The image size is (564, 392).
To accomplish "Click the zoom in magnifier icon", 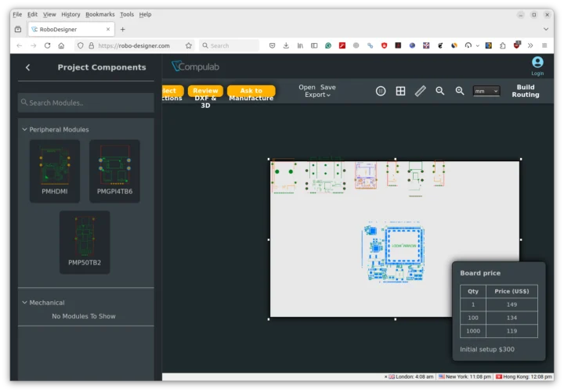I will [460, 92].
